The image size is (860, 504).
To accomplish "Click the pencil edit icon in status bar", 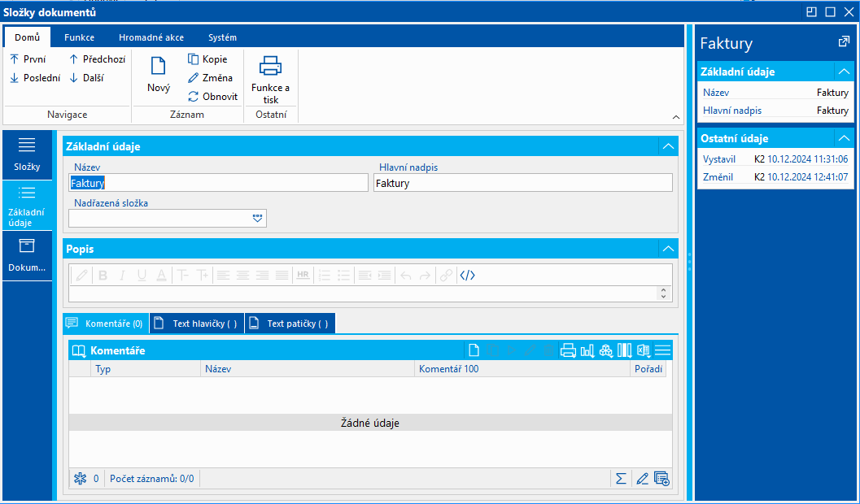I will (642, 479).
